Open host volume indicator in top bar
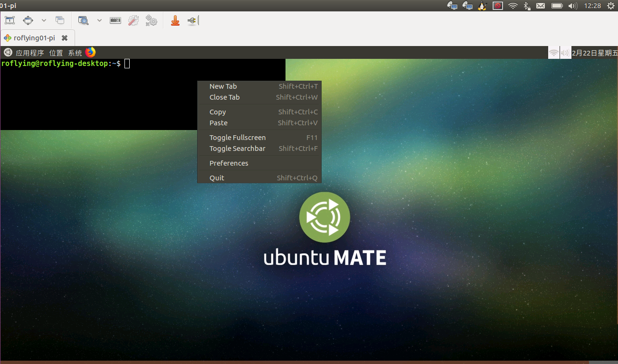Screen dimensions: 618x364 pyautogui.click(x=572, y=6)
